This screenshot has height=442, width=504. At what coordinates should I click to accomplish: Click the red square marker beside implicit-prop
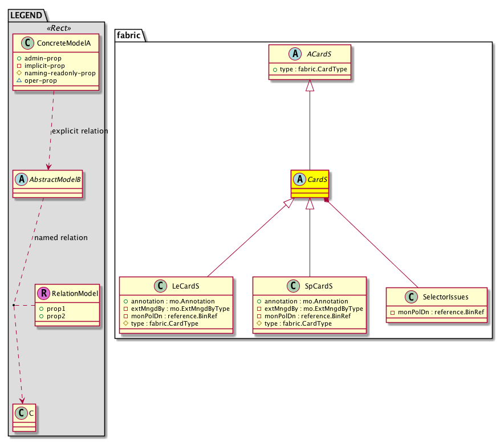(19, 66)
